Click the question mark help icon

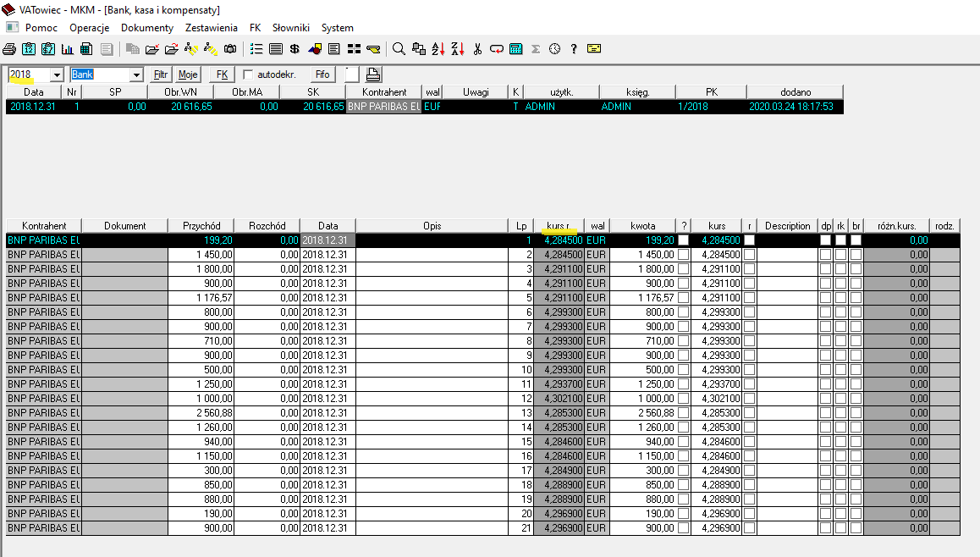coord(574,49)
